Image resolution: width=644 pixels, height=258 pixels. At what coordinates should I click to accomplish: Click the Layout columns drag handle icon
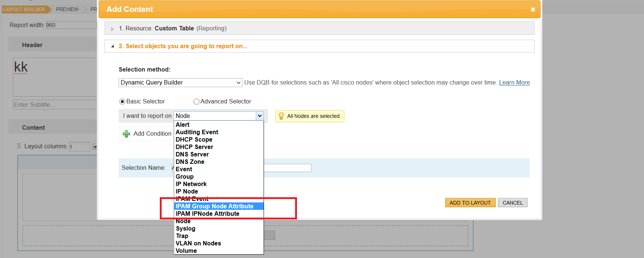pos(19,146)
